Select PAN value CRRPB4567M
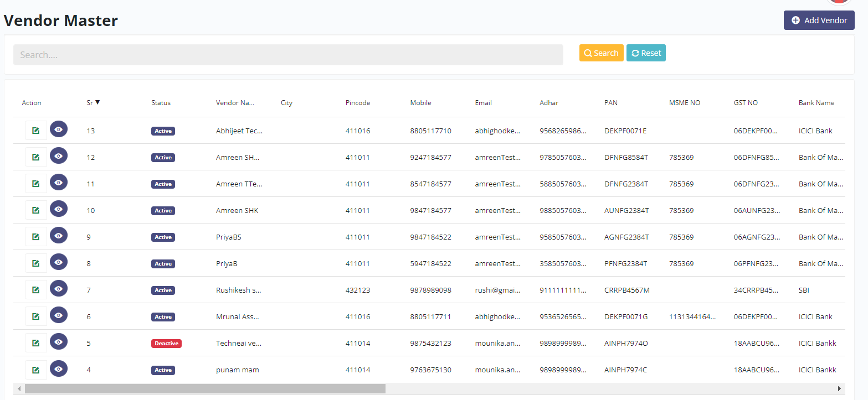Image resolution: width=868 pixels, height=400 pixels. click(627, 290)
